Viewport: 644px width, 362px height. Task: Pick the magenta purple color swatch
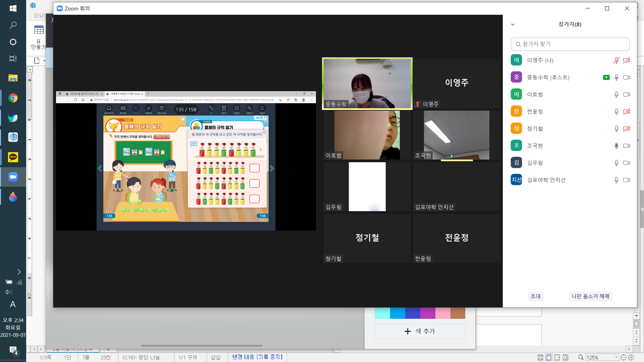(427, 313)
